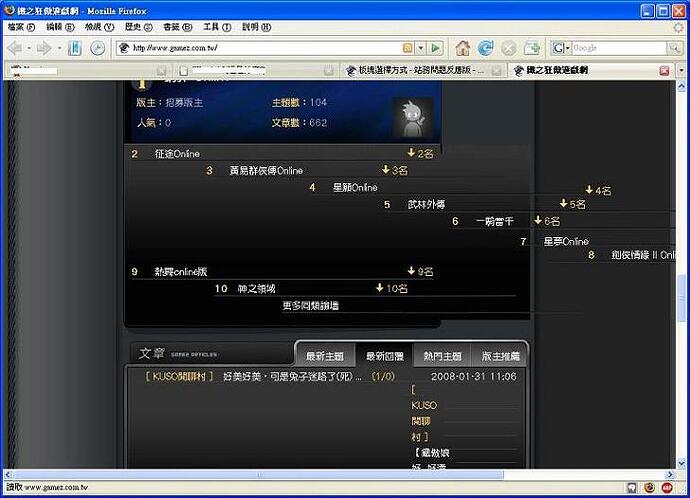Switch to the second blank-page tab

[255, 70]
